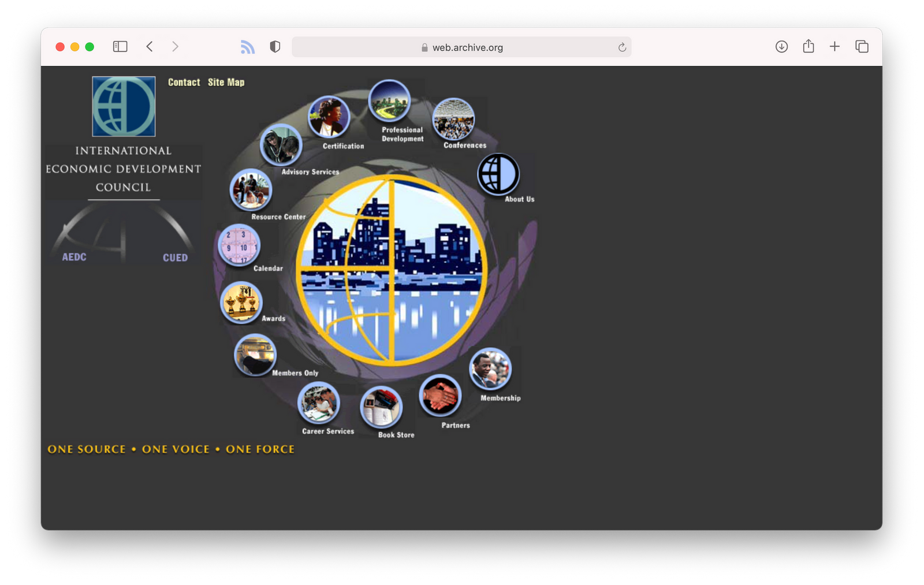Toggle the Safari sidebar
This screenshot has height=585, width=924.
click(120, 46)
